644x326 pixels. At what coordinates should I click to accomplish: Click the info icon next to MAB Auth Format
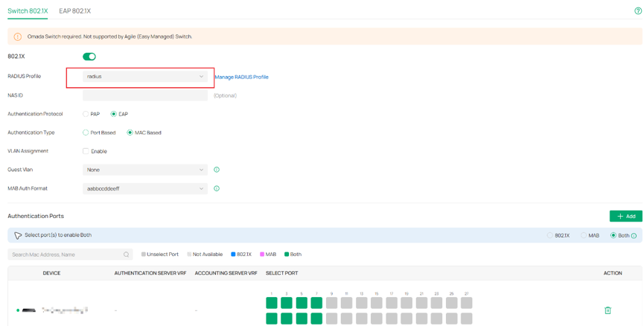click(x=217, y=188)
